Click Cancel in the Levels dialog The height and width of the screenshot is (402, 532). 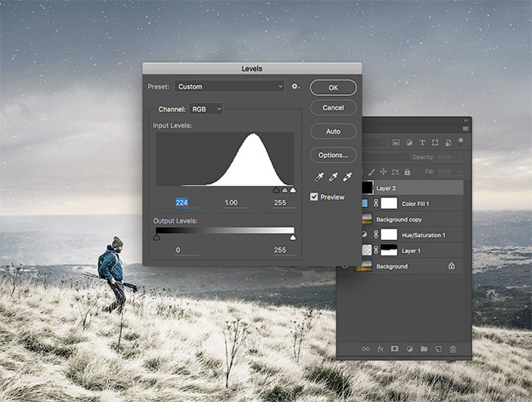tap(333, 107)
